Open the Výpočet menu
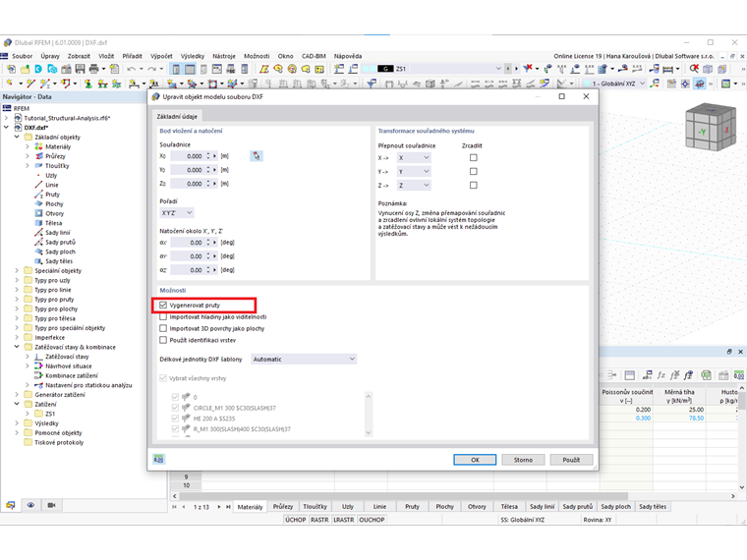This screenshot has width=747, height=560. tap(161, 56)
